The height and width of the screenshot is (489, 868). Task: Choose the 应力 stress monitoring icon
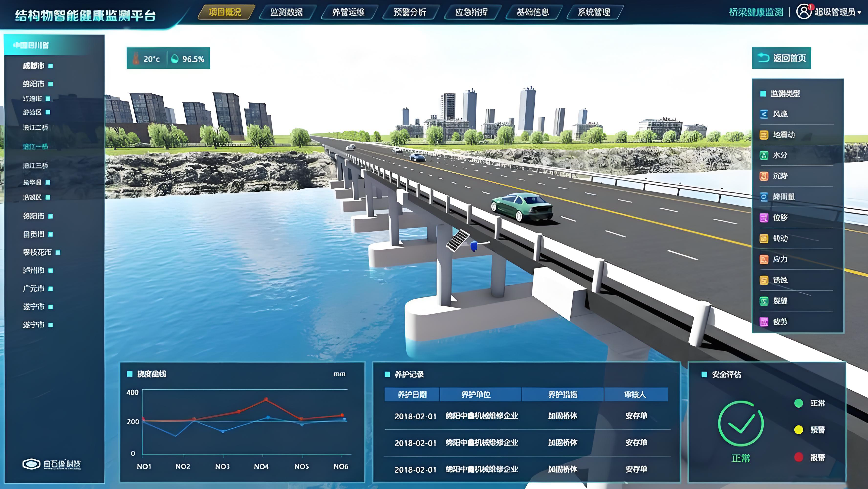click(x=764, y=259)
